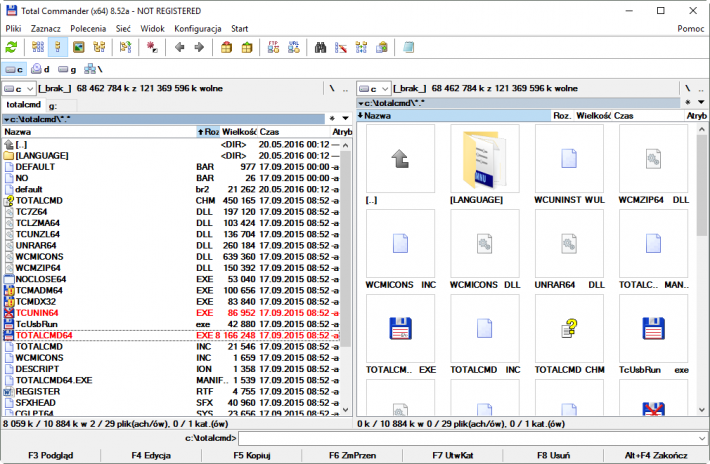The width and height of the screenshot is (710, 464).
Task: Switch to brief names-only view icon
Action: 38,47
